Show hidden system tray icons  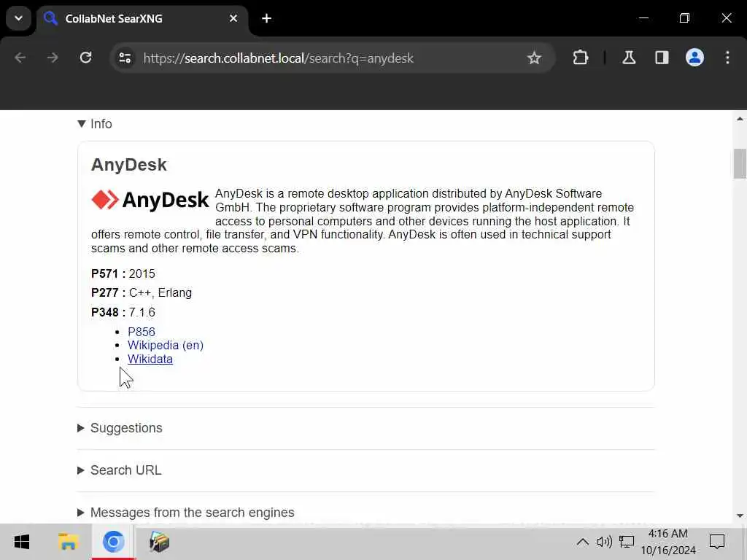[x=582, y=542]
